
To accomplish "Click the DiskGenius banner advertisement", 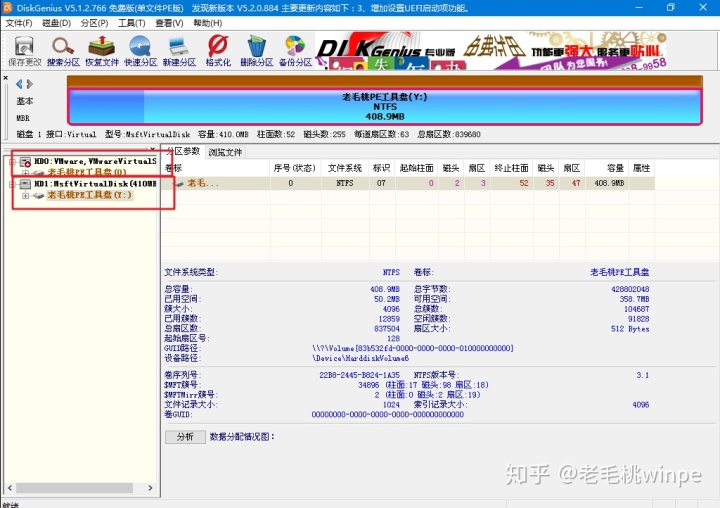I will coord(491,51).
